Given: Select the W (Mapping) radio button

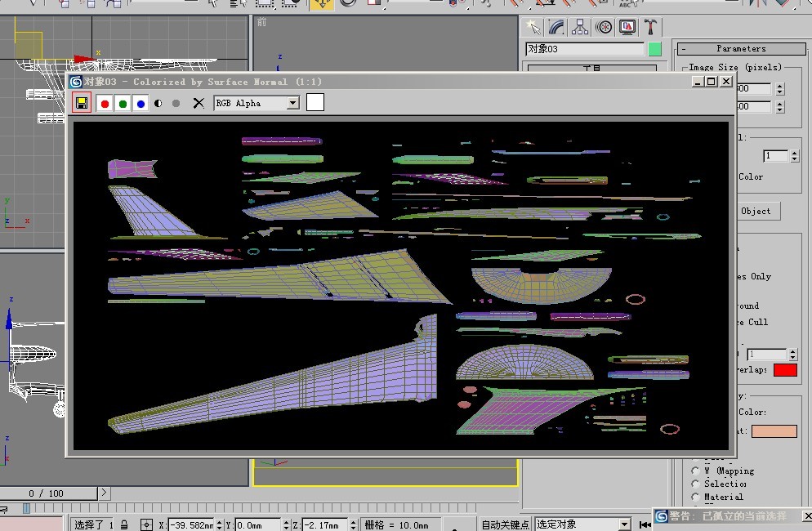Looking at the screenshot, I should tap(696, 471).
